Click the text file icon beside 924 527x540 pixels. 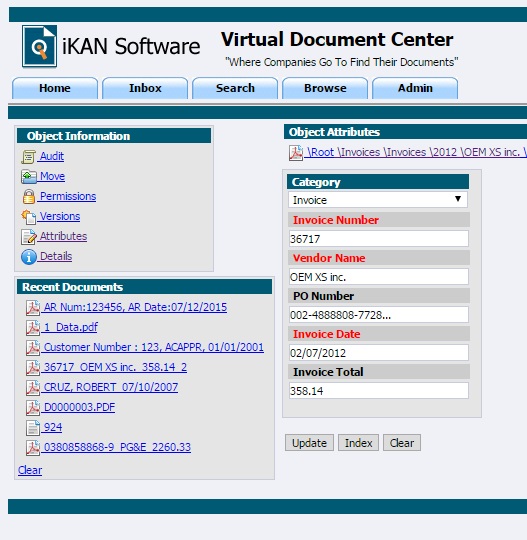33,428
